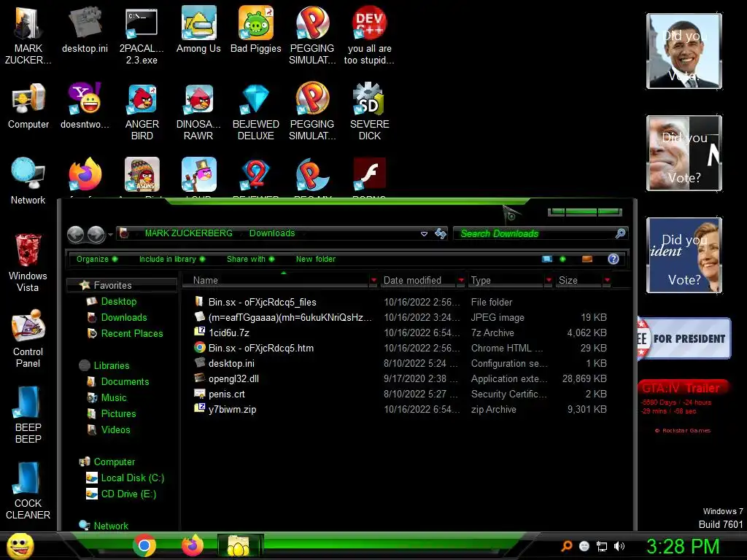
Task: Open the Share with menu
Action: click(x=251, y=259)
